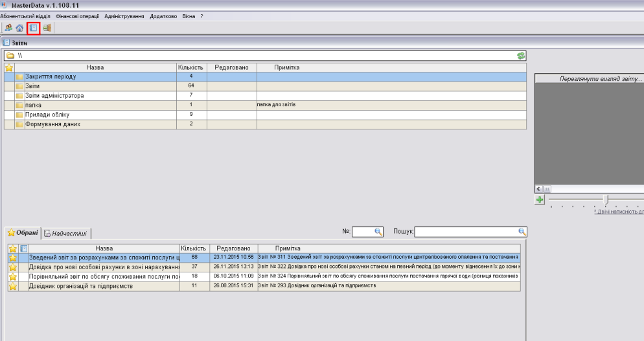
Task: Click the green refresh icon in path bar
Action: point(521,56)
